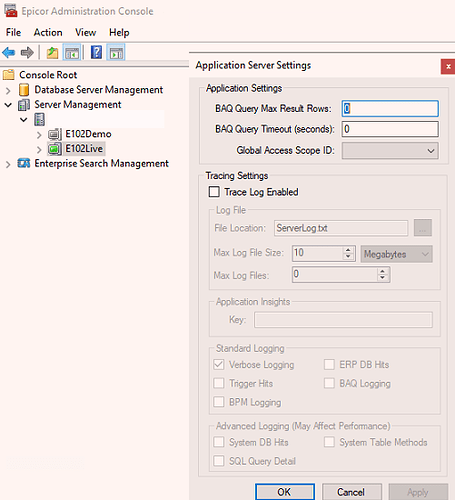Expand the E102Live node
The height and width of the screenshot is (500, 455).
tap(39, 149)
